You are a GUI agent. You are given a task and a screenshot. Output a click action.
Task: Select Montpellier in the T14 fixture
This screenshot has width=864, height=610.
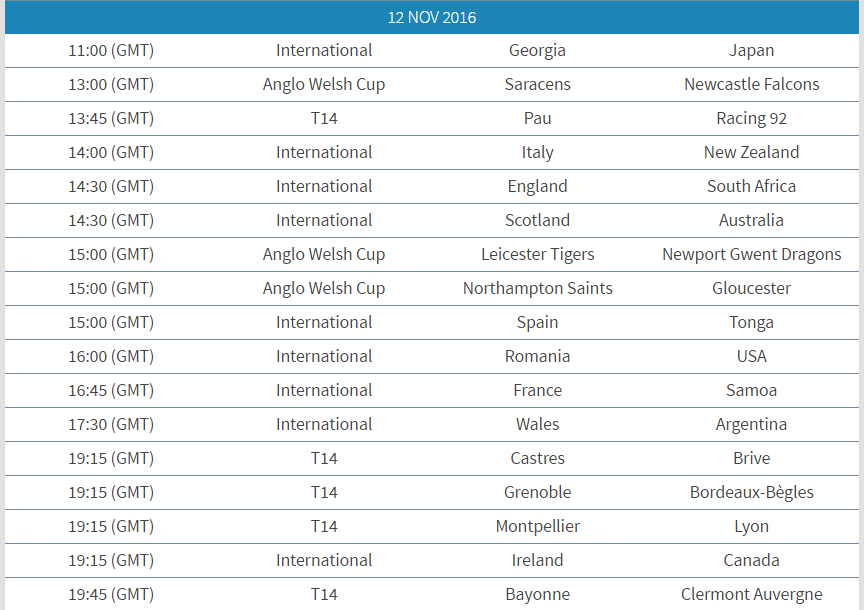tap(537, 526)
